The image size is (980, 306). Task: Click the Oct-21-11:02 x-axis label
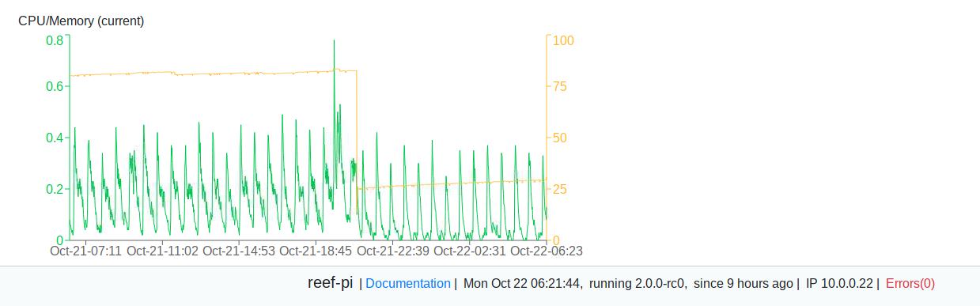[x=162, y=251]
